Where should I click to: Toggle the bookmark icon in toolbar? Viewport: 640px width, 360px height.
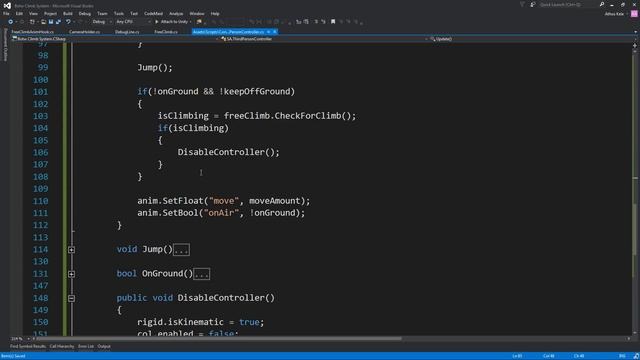click(x=333, y=22)
